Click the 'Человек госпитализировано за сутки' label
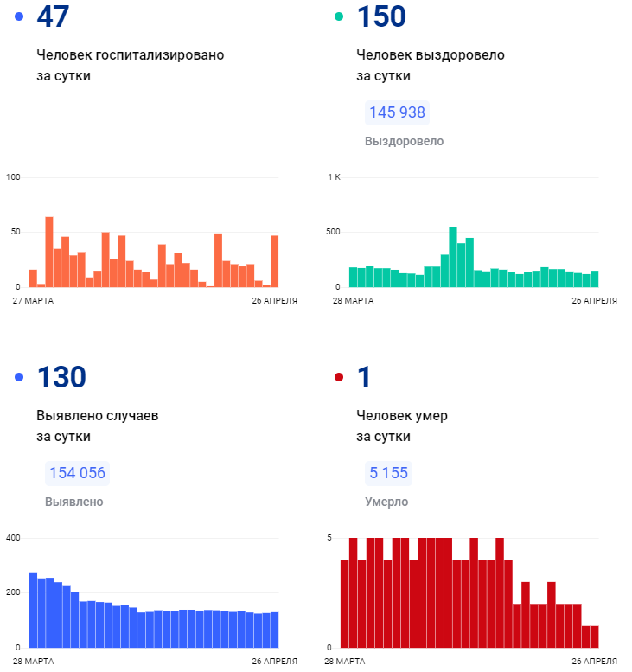This screenshot has width=632, height=672. [130, 65]
